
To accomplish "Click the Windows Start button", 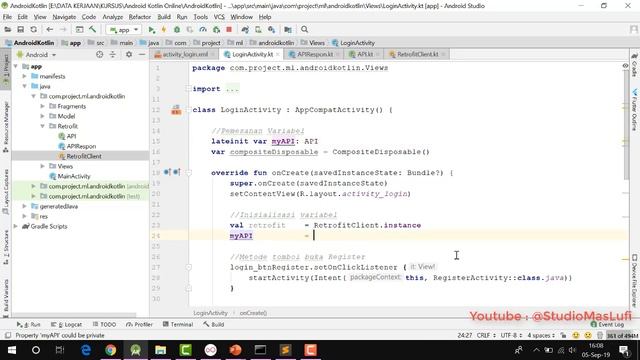I will coord(11,350).
